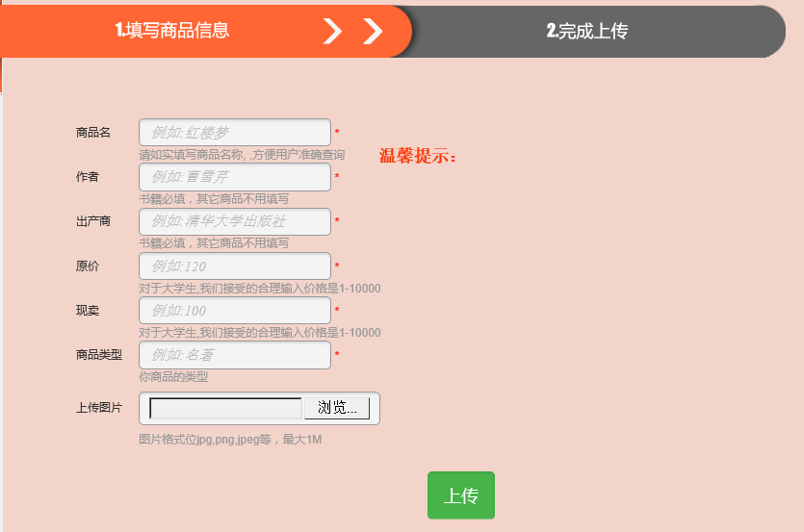Click the file path box for 上传图片

[x=225, y=408]
